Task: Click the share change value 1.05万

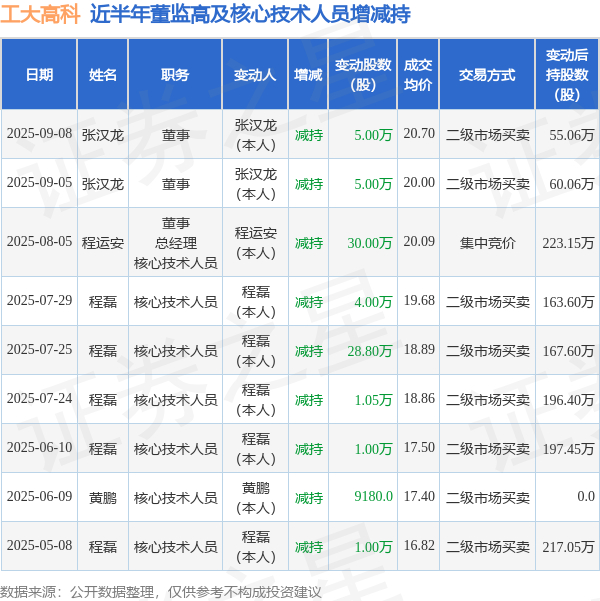Action: tap(373, 400)
